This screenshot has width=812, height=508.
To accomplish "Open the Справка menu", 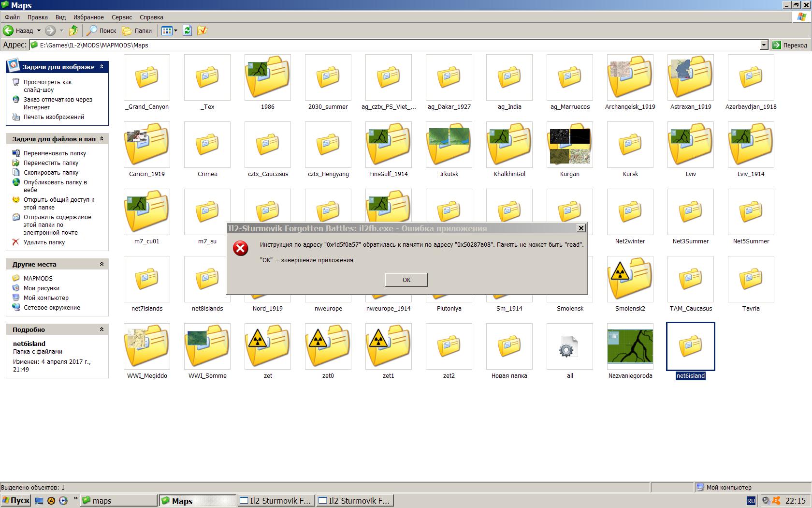I will (151, 17).
